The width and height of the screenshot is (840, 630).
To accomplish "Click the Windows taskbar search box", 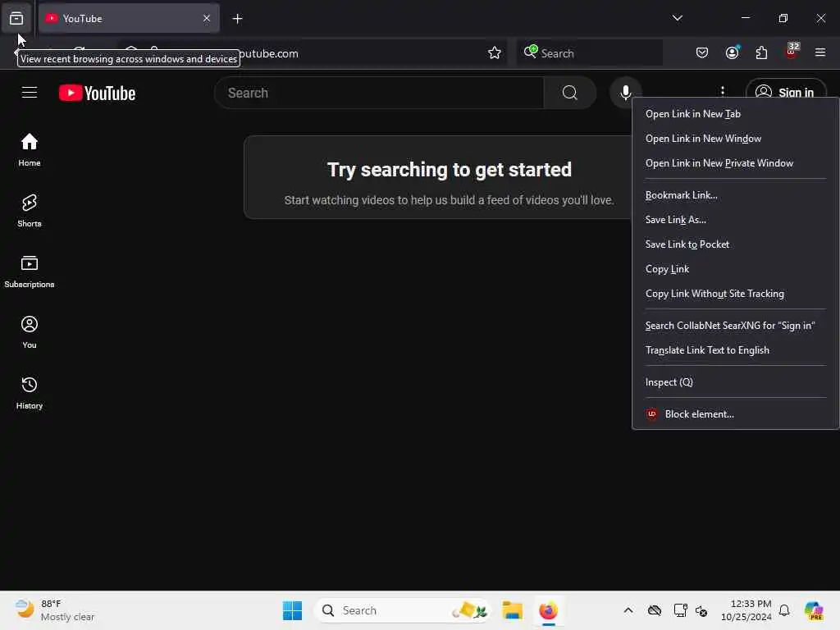I will coord(403,610).
